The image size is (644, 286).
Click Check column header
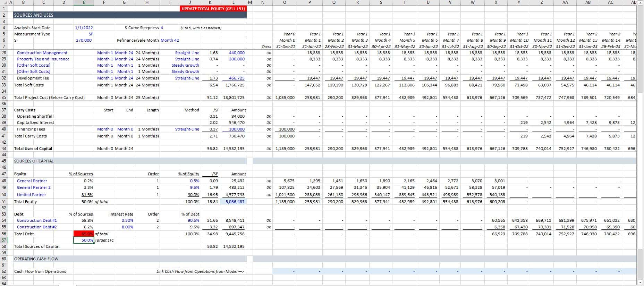point(266,47)
